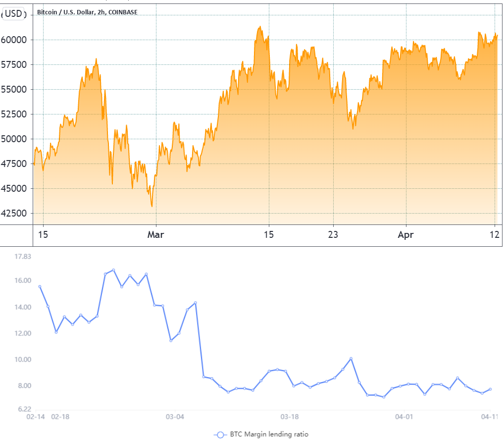Screen dimensions: 504x443
Task: Select the Apr label on time axis
Action: [405, 235]
